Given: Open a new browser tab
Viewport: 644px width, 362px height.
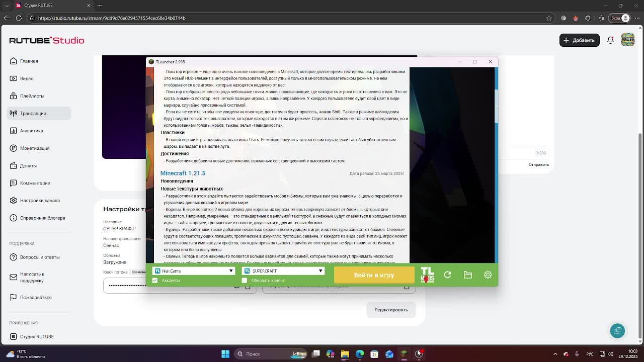Looking at the screenshot, I should (x=100, y=6).
